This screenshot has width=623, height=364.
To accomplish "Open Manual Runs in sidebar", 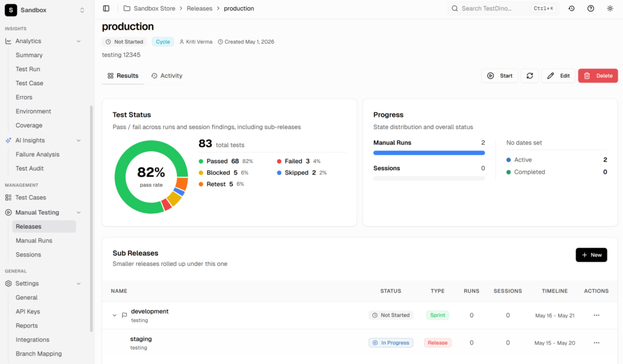I will [34, 241].
